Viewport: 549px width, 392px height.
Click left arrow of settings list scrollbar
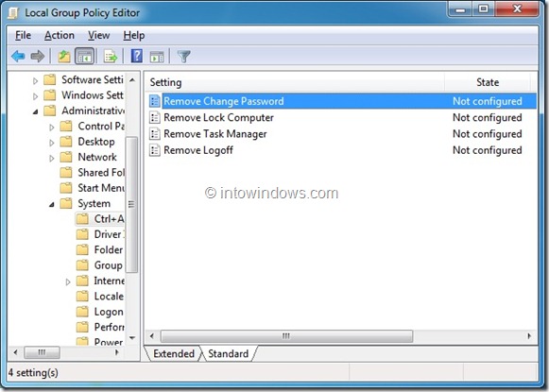point(151,336)
